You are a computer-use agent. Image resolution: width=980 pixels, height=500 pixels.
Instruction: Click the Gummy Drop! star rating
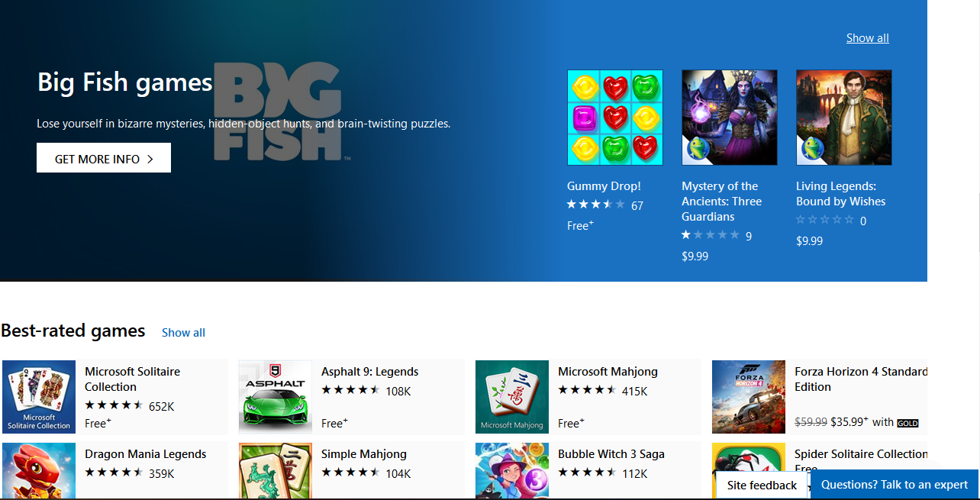pyautogui.click(x=596, y=205)
